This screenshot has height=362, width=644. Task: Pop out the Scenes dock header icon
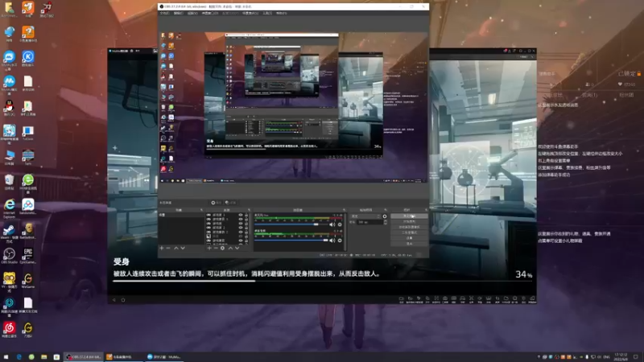coord(201,210)
